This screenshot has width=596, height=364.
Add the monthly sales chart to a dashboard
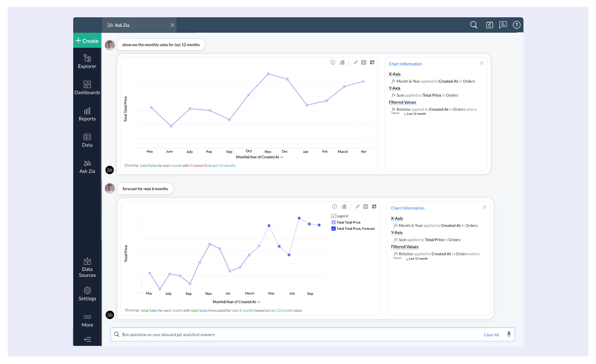[372, 63]
